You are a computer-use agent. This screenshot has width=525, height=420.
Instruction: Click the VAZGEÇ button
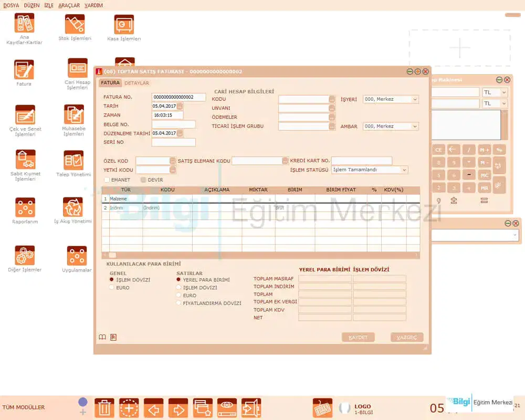click(407, 338)
